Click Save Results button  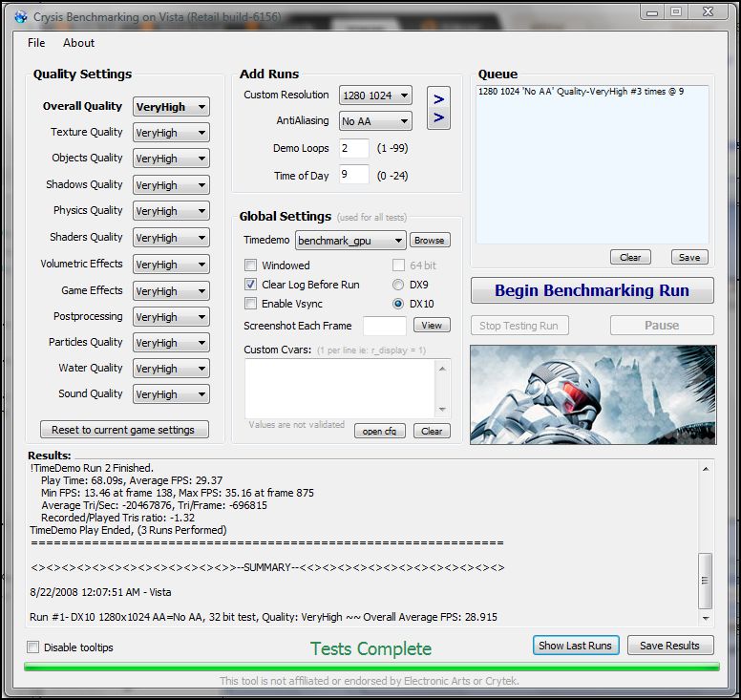[x=670, y=646]
